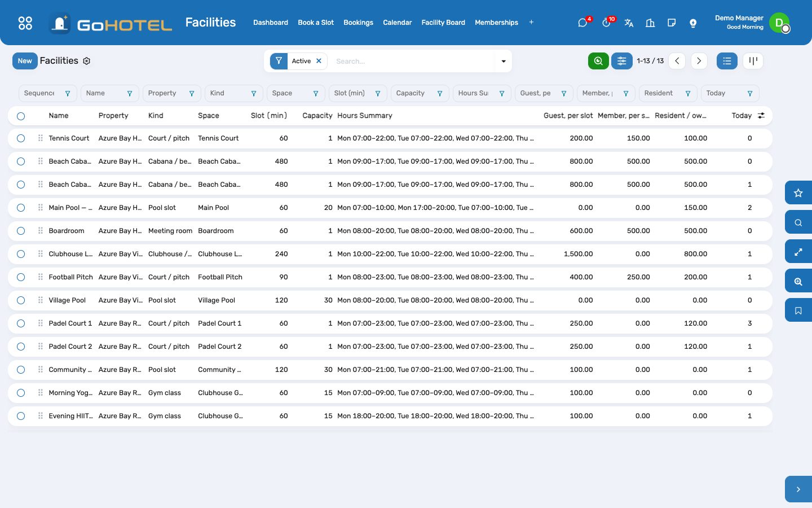This screenshot has height=508, width=812.
Task: Open the company building icon
Action: (x=650, y=23)
